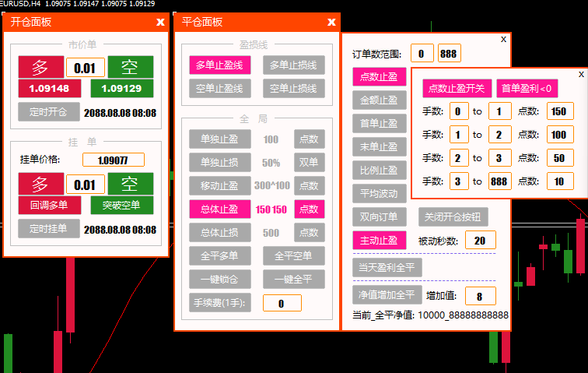This screenshot has width=588, height=373.
Task: Click the red 1.09148 ask price button
Action: [50, 89]
